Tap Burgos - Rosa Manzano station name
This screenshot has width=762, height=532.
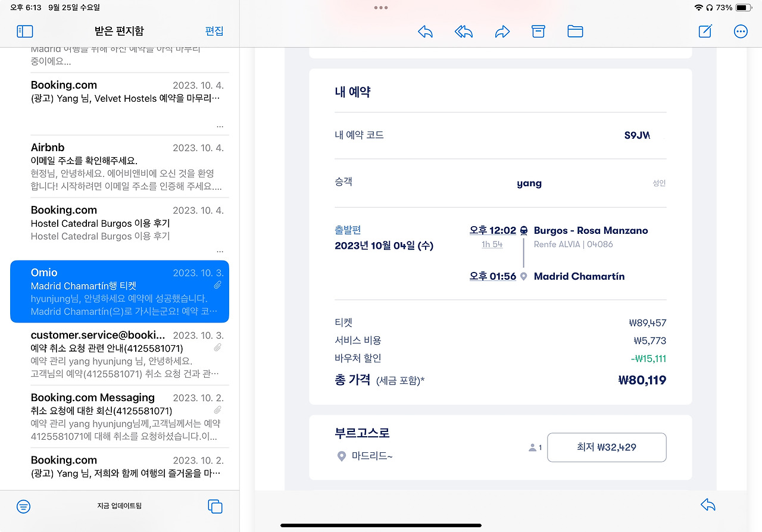pyautogui.click(x=591, y=230)
